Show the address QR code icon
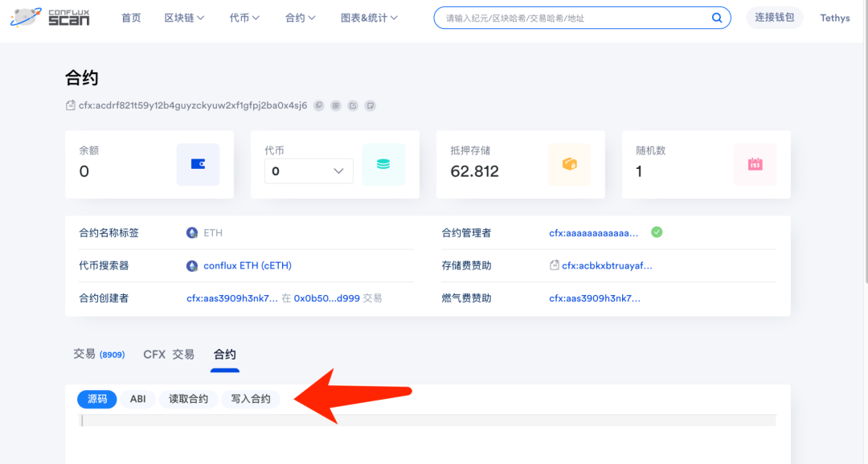Screen dimensions: 868x464 click(x=336, y=105)
